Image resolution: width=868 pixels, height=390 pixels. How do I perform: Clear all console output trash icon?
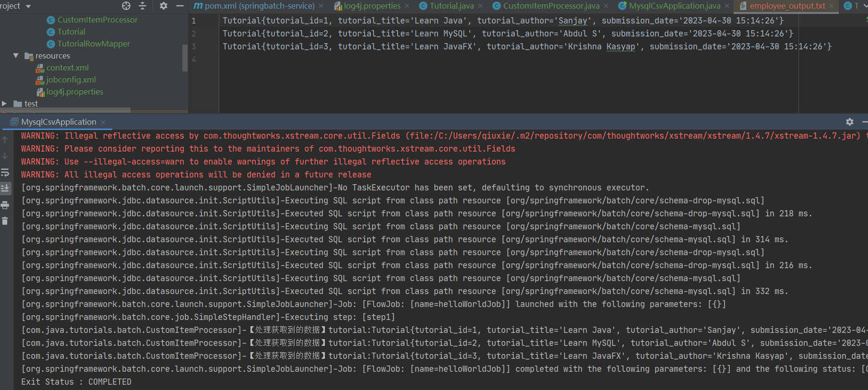(x=5, y=221)
